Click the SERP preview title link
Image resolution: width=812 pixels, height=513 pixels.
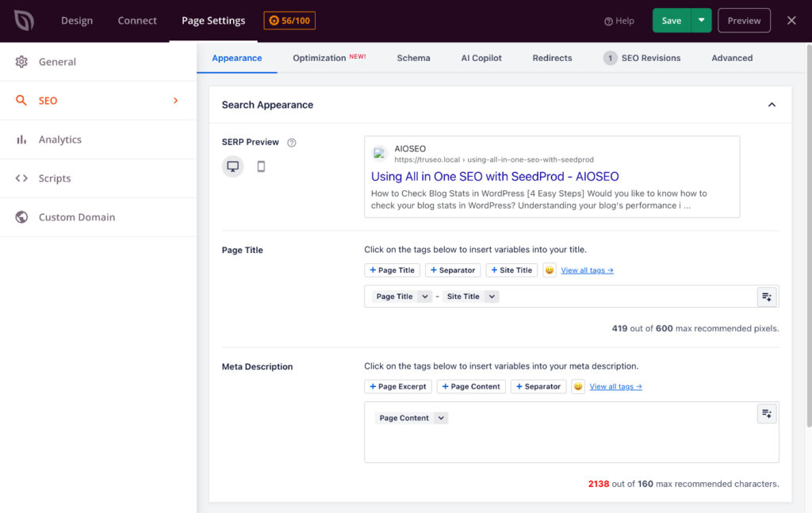pyautogui.click(x=495, y=177)
